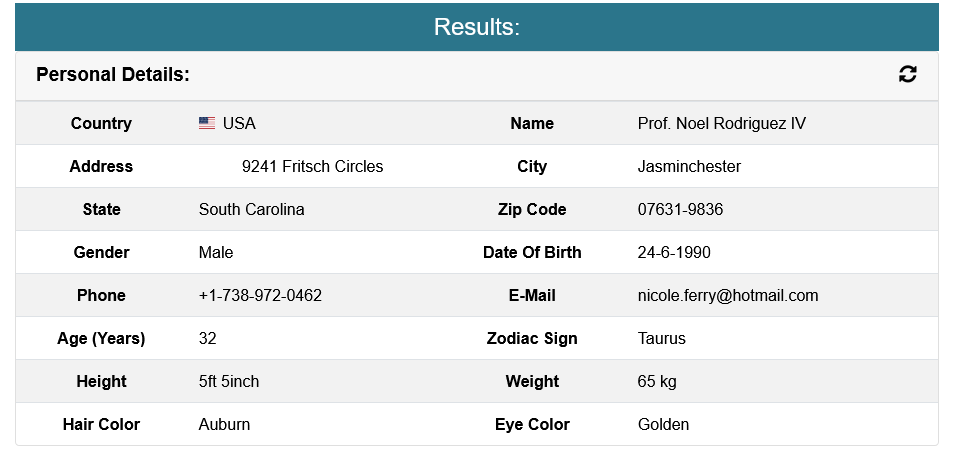Select the Results header bar
Image resolution: width=961 pixels, height=452 pixels.
tap(477, 27)
